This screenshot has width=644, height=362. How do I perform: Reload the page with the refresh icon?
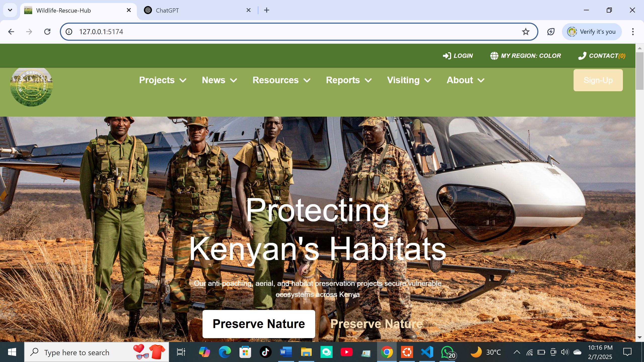[x=47, y=32]
